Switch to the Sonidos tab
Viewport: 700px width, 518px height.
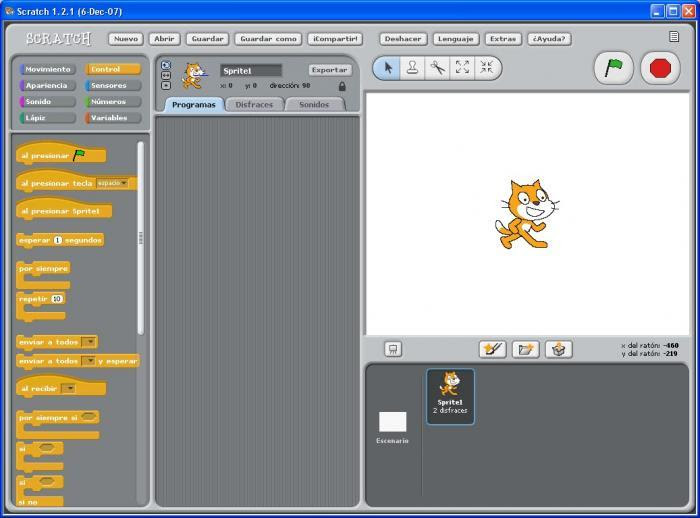(x=314, y=104)
